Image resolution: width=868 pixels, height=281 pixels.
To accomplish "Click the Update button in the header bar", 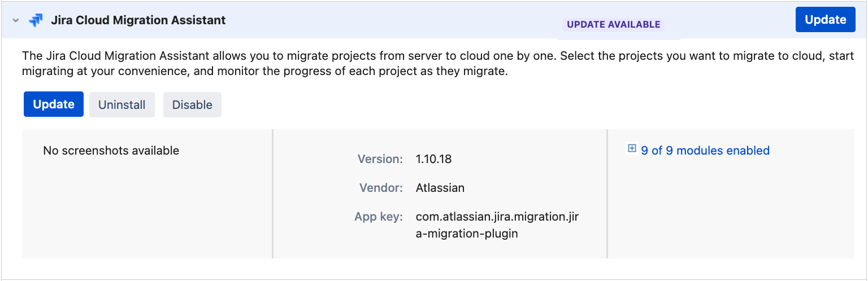I will click(826, 20).
